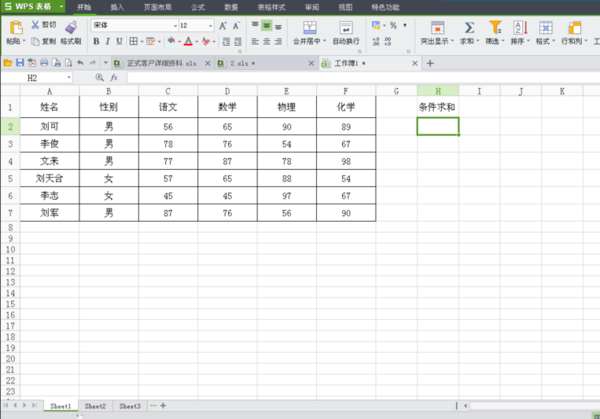Expand the Sum (求和) dropdown arrow
Viewport: 600px width, 419px height.
pyautogui.click(x=478, y=41)
